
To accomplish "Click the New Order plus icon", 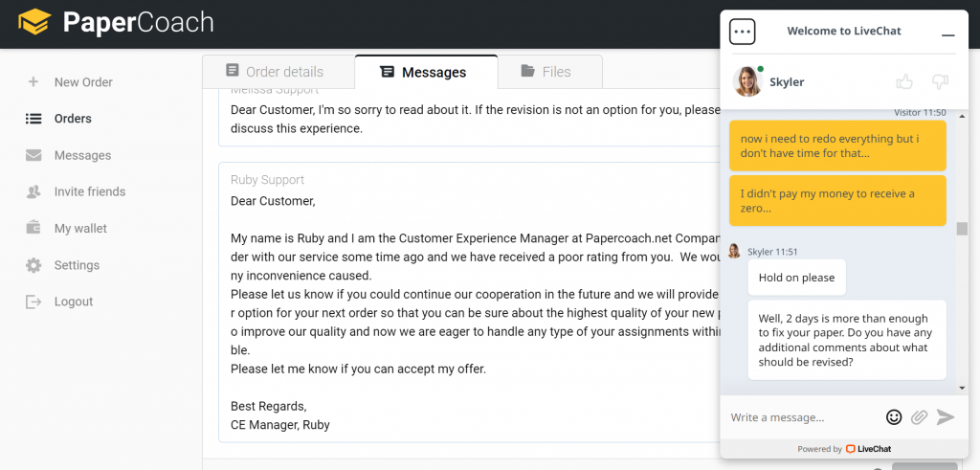I will [33, 82].
